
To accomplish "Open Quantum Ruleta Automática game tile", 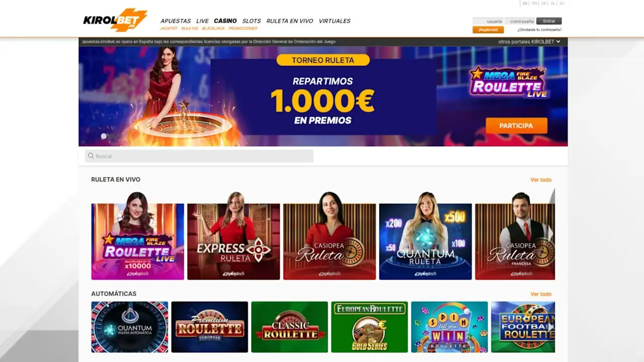I will [130, 327].
